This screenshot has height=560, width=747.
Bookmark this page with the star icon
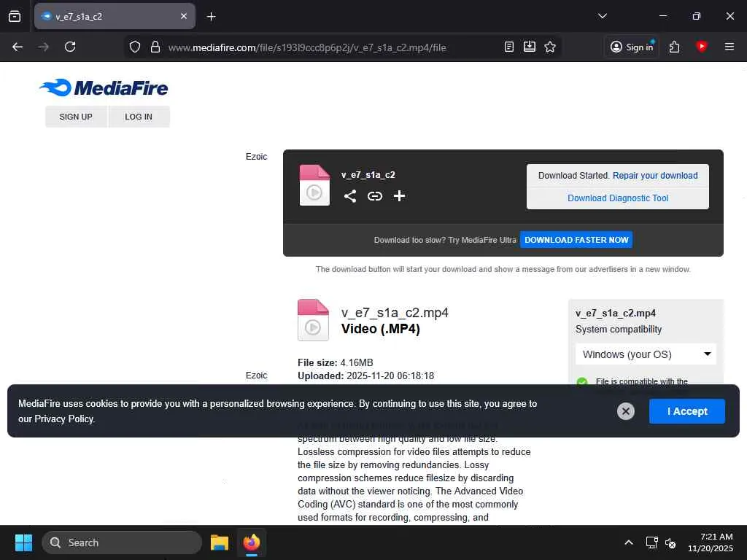[x=550, y=47]
